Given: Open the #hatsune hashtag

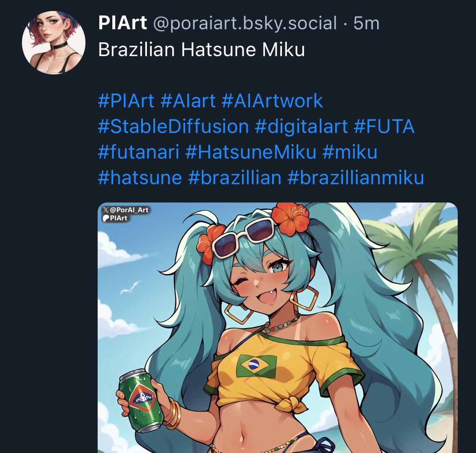Looking at the screenshot, I should (x=140, y=178).
